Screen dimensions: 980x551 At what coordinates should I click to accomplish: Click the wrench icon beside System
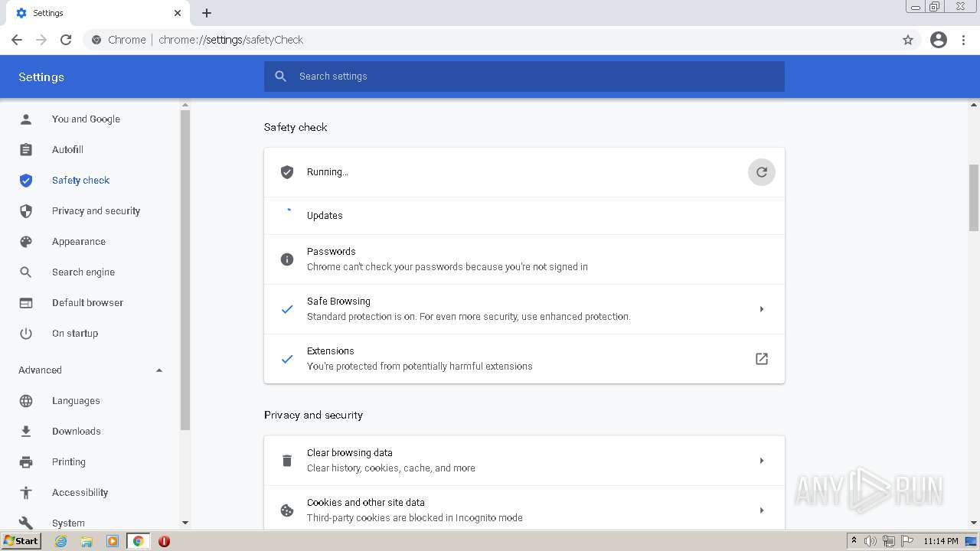coord(26,523)
